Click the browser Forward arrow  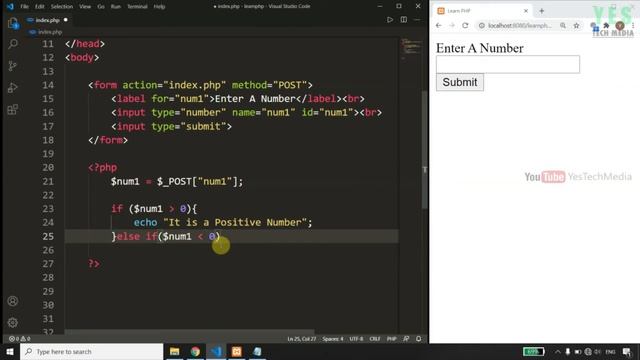[452, 25]
